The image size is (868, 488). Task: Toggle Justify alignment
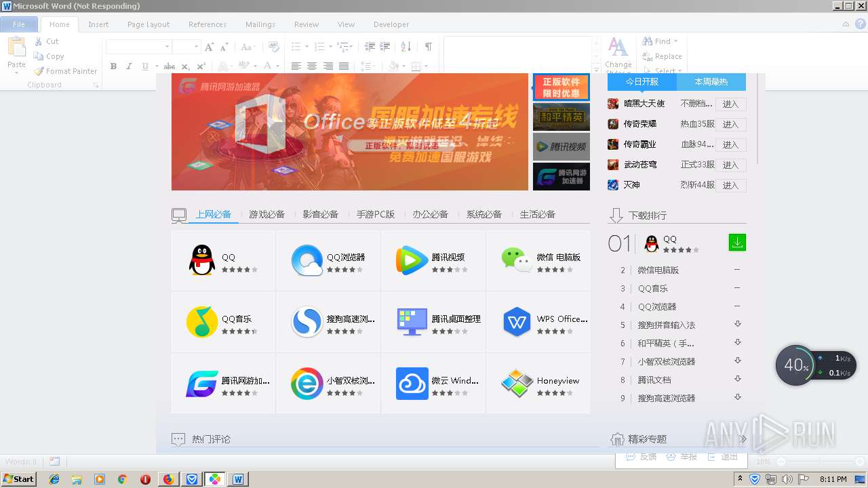[344, 66]
